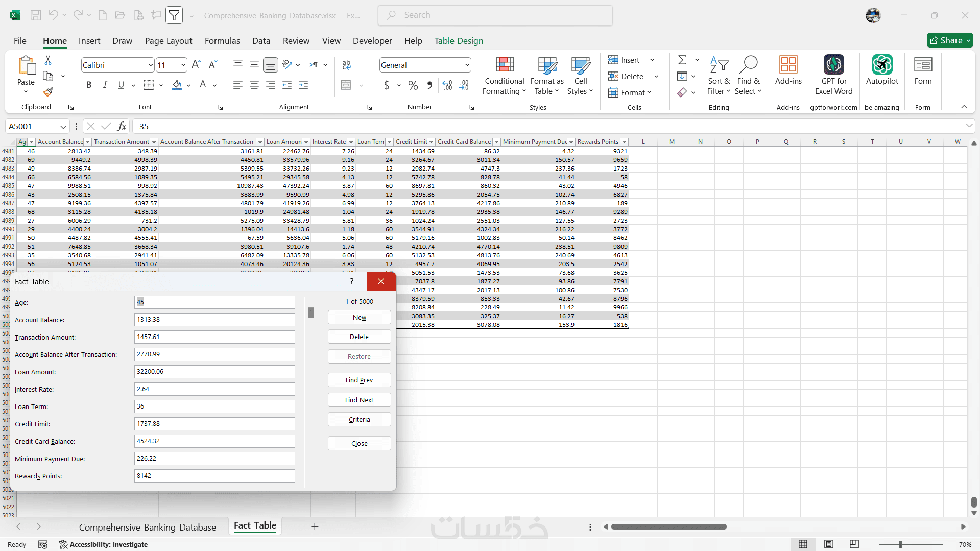Click the Percent Style icon
Viewport: 980px width, 551px height.
[x=413, y=86]
